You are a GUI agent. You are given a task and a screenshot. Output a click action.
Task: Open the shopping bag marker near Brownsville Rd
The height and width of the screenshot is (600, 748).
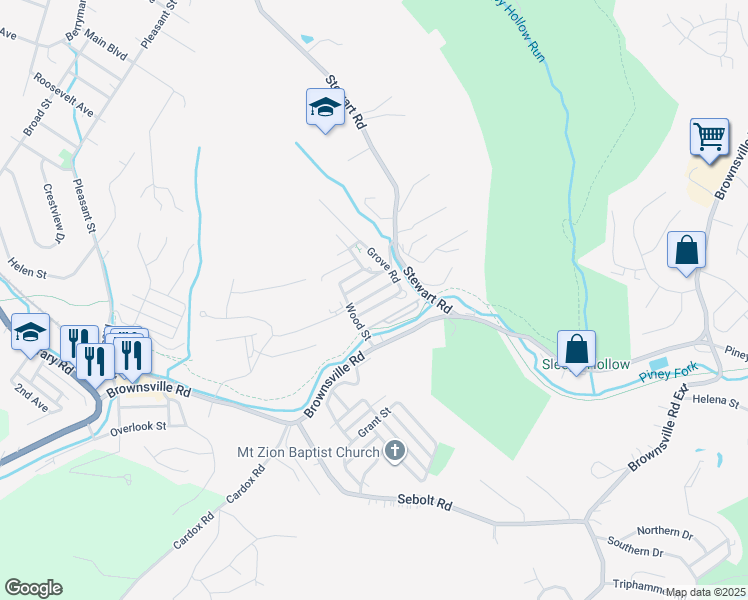click(x=686, y=251)
